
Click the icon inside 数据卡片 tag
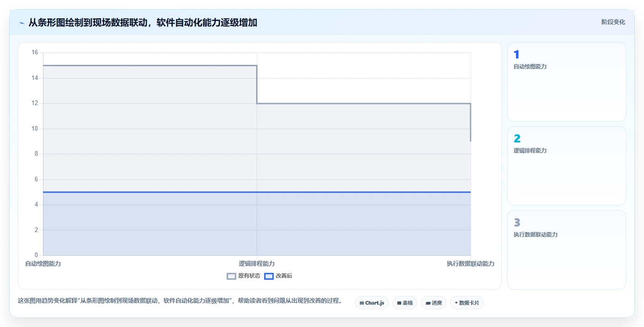pyautogui.click(x=456, y=303)
